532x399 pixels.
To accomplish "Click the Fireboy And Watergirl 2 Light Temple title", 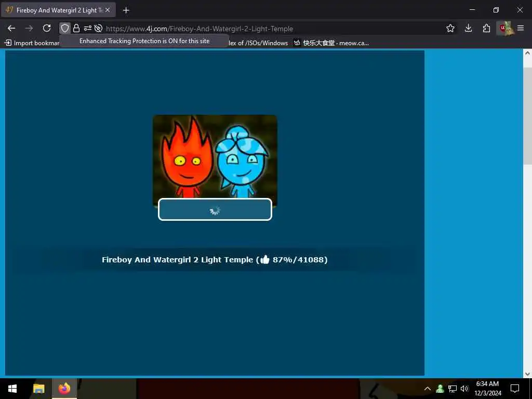I will click(x=178, y=260).
